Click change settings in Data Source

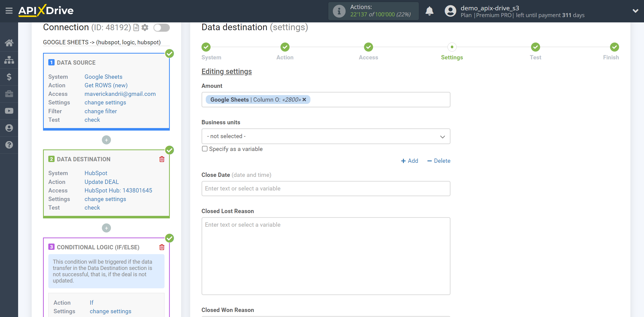[105, 102]
